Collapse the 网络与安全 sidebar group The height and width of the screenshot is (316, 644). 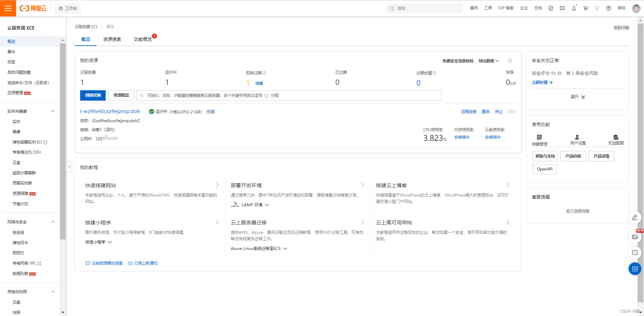53,222
